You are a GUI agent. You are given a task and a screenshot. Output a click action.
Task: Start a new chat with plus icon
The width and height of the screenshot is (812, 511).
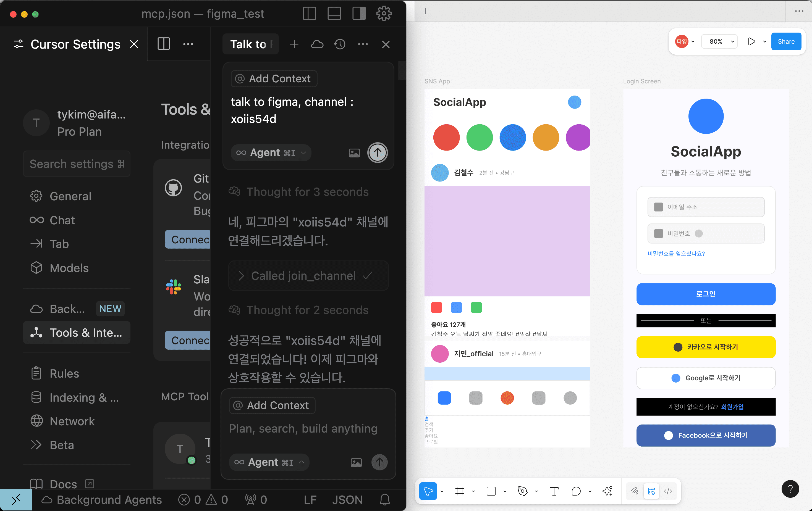click(x=294, y=44)
